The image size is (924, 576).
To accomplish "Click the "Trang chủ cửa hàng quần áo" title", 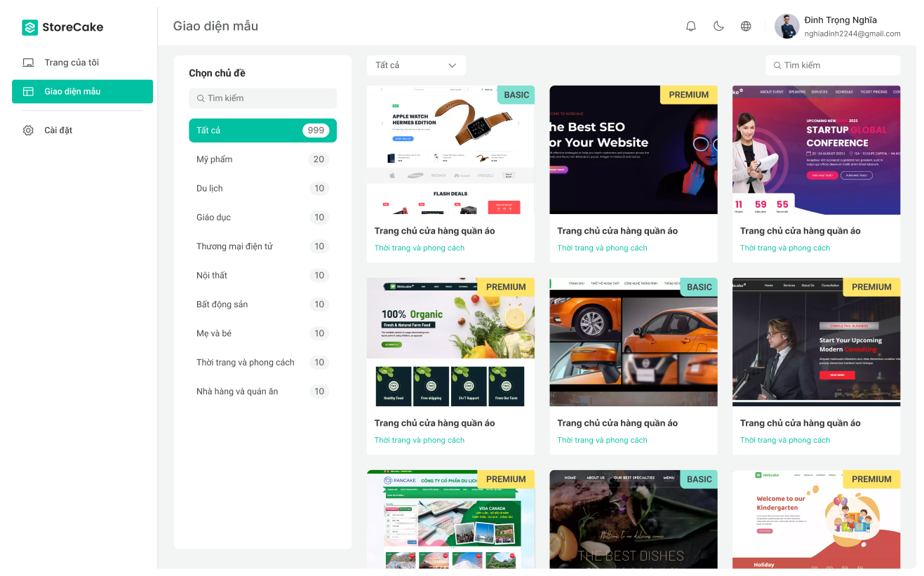I will point(434,230).
